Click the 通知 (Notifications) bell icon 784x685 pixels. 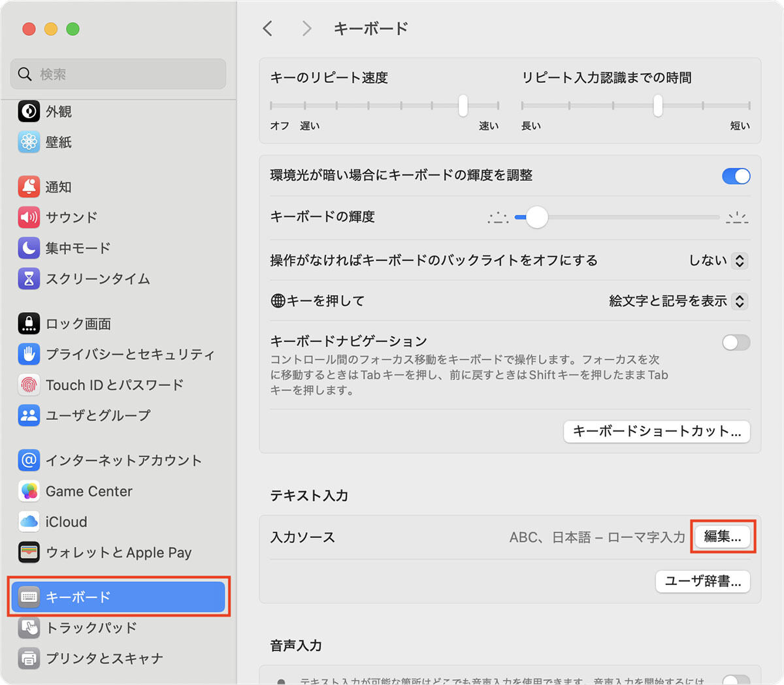tap(28, 186)
